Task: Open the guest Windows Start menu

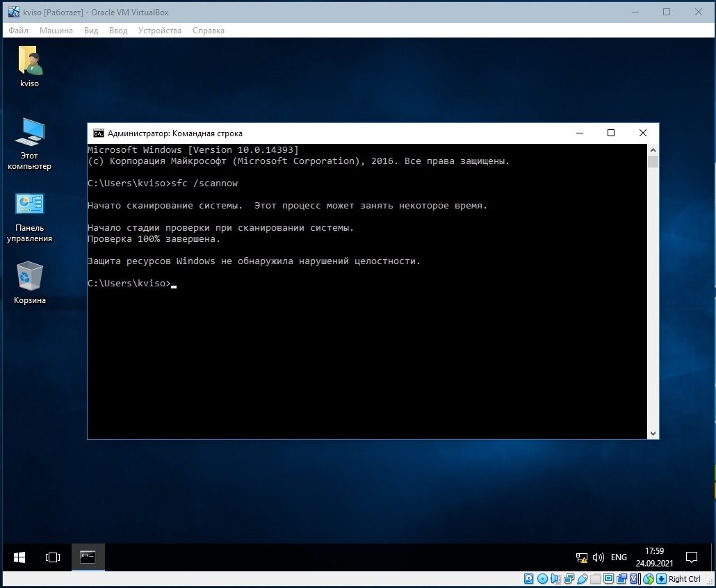Action: [19, 557]
